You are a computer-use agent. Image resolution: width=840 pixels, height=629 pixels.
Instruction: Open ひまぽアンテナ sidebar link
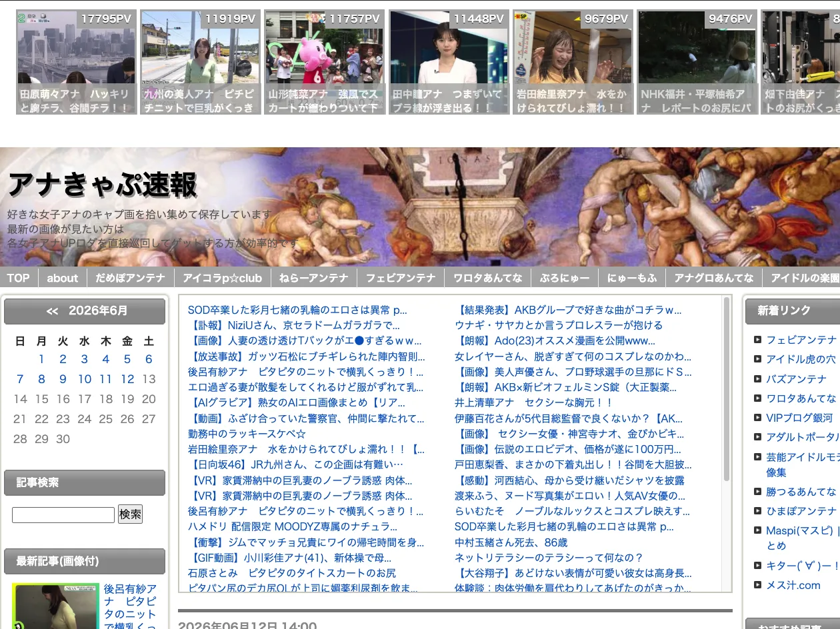(x=801, y=511)
